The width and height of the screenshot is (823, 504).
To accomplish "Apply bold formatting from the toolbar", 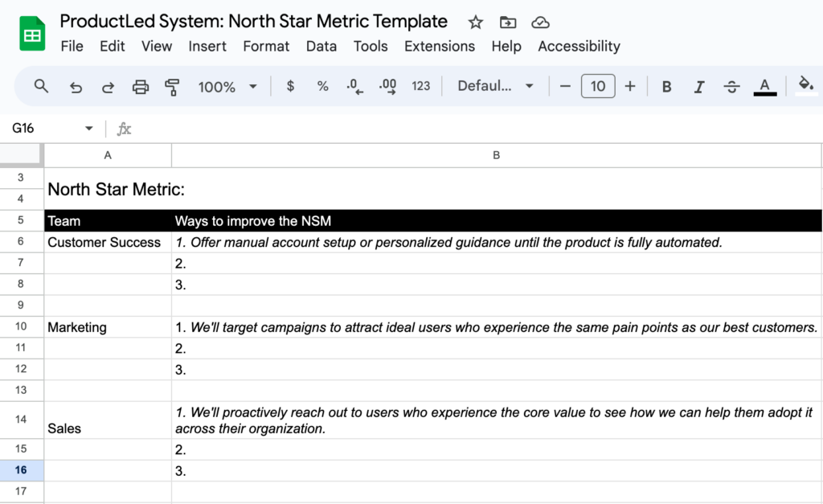I will coord(666,86).
